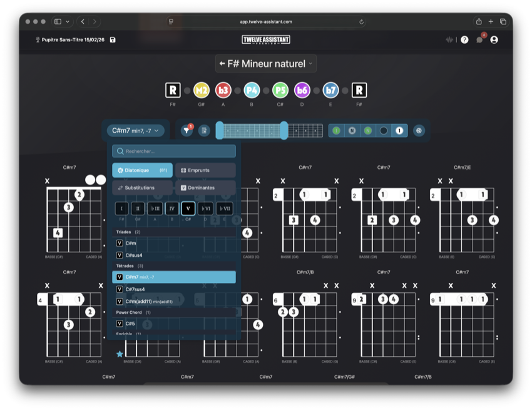Save the Pupitre Sans-Titre project
Screen dimensions: 532x410
(113, 40)
